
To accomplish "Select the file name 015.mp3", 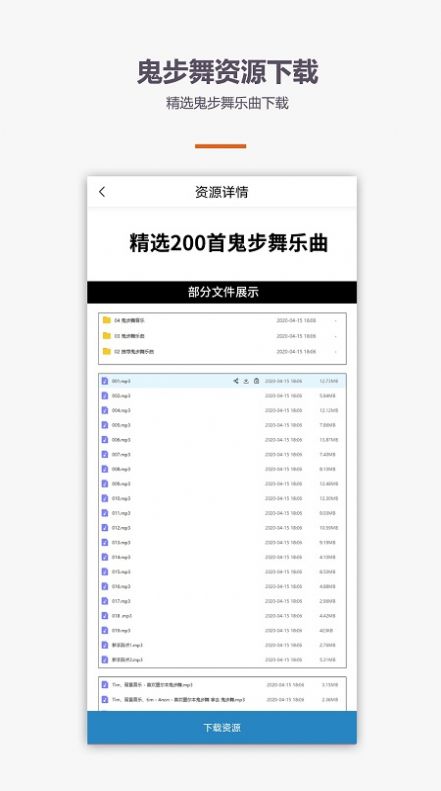I will click(x=121, y=572).
